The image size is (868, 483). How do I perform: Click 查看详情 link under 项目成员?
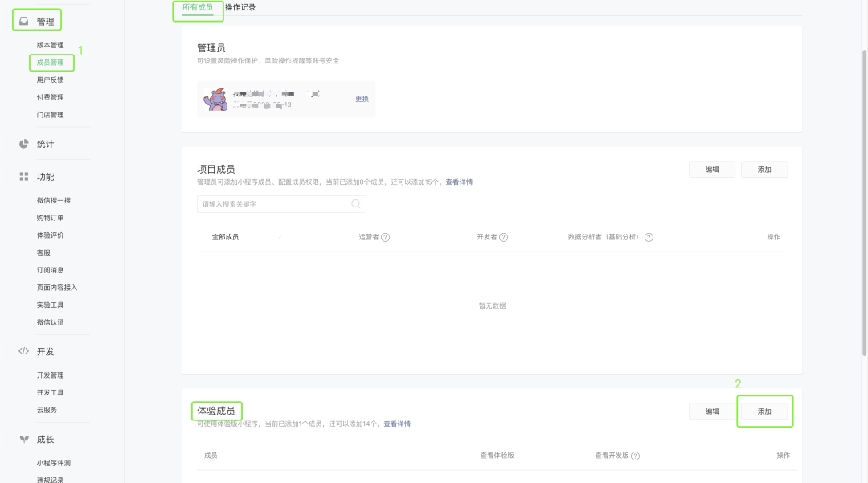(x=459, y=182)
